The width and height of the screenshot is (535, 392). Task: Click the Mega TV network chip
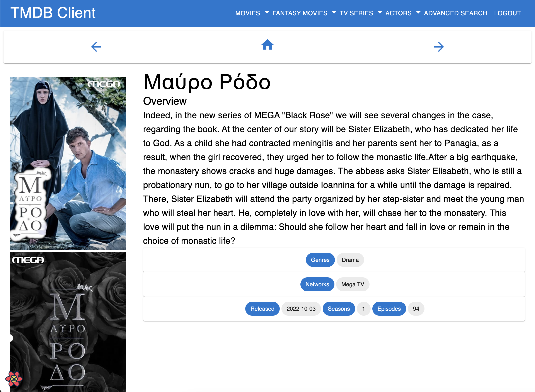click(352, 284)
